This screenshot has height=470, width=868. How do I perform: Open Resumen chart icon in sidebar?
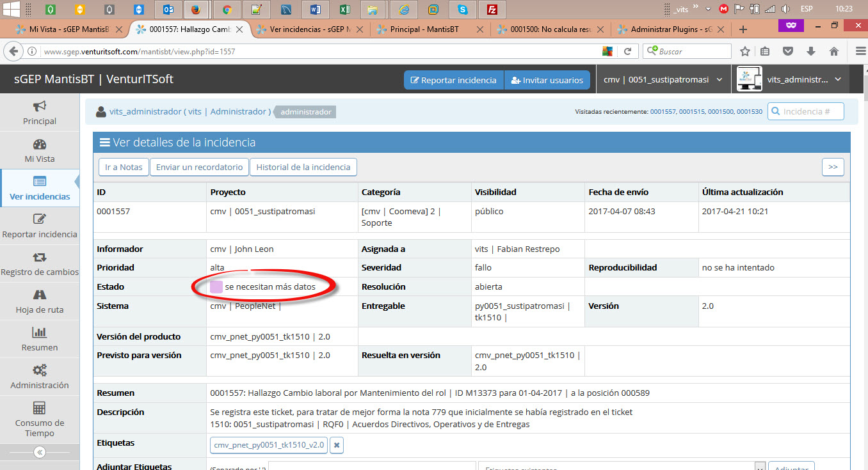40,339
